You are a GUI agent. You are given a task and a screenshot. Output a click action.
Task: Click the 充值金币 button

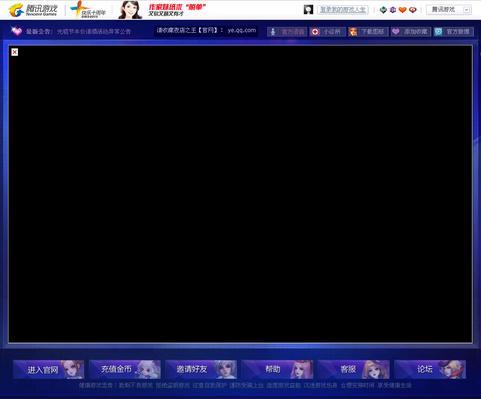click(125, 369)
